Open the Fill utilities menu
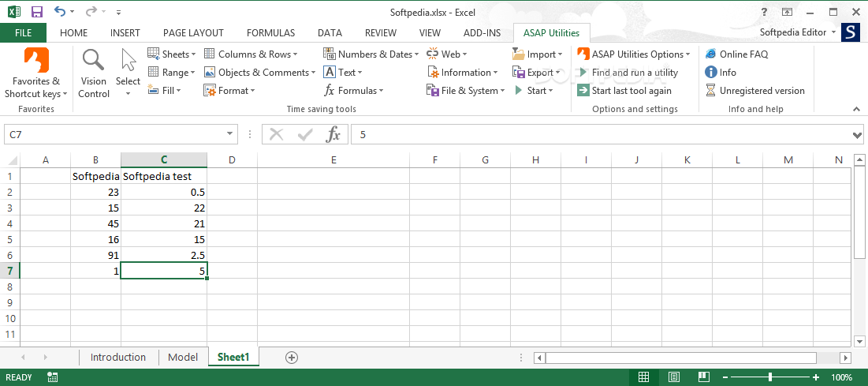 (x=165, y=91)
